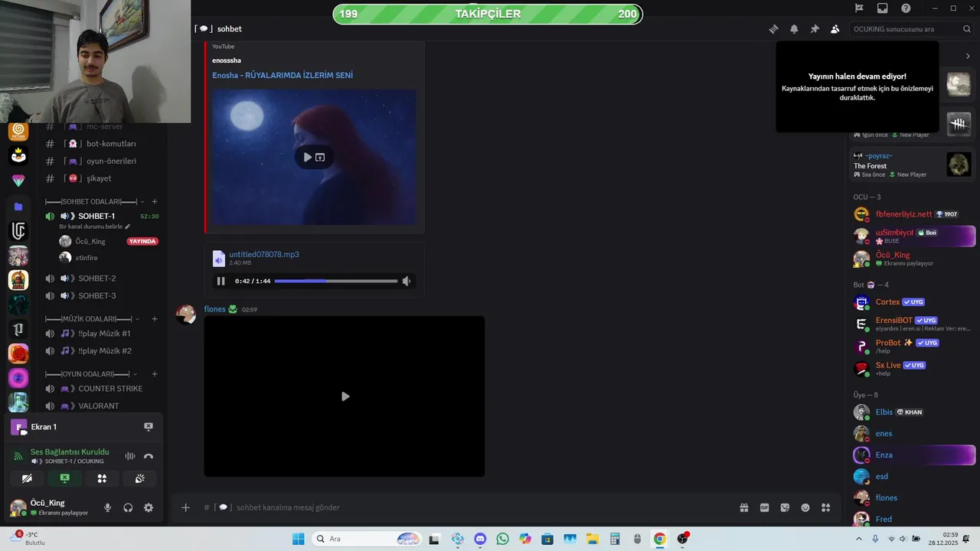
Task: Open the Enosha - RÜYALARIMDA İZLERİM SENİ link
Action: (x=283, y=75)
